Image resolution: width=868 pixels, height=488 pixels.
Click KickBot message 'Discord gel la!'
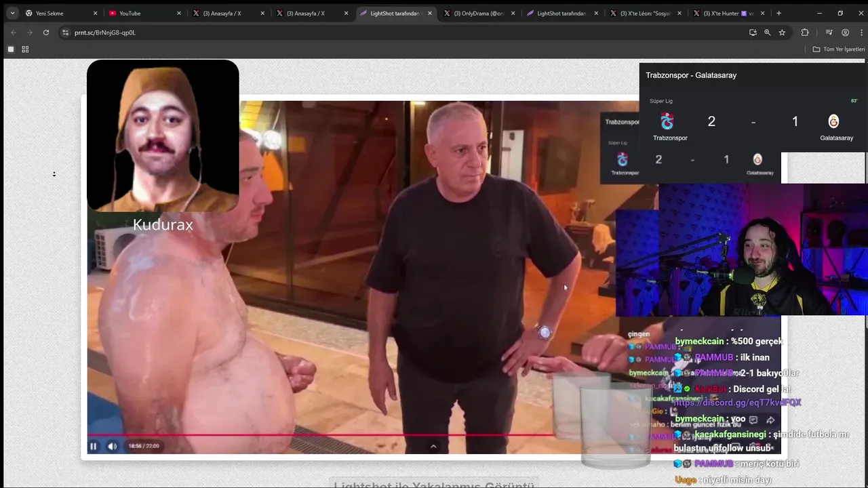click(x=762, y=389)
